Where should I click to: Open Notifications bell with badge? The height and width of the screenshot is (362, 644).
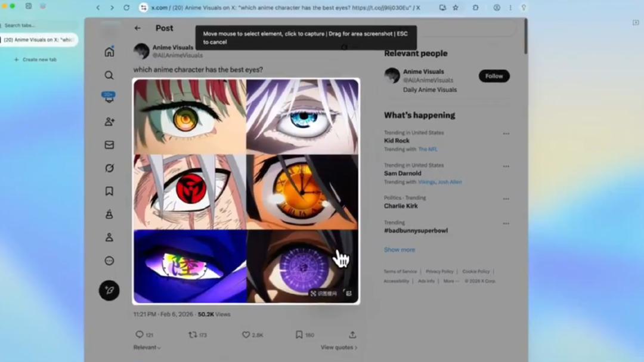tap(109, 98)
